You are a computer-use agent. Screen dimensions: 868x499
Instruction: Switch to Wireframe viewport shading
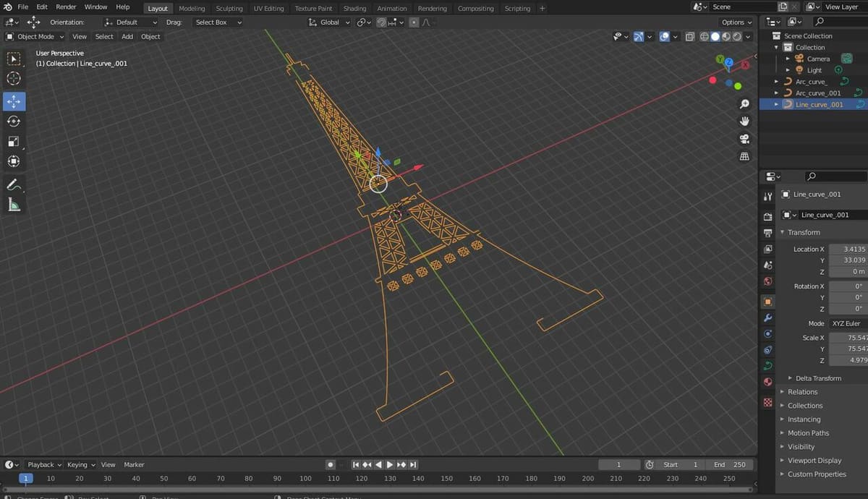(x=705, y=37)
